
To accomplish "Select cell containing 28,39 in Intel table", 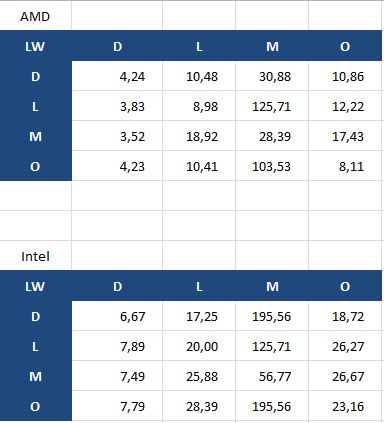I will (x=199, y=406).
